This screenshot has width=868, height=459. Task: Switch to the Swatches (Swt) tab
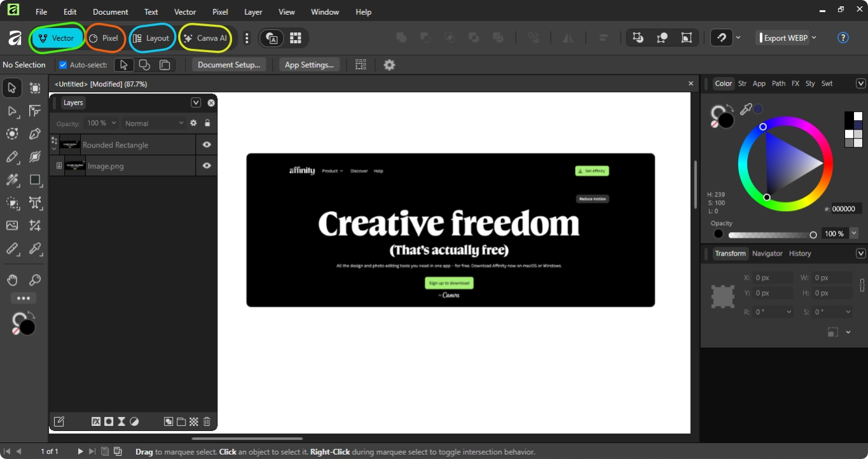click(x=827, y=83)
